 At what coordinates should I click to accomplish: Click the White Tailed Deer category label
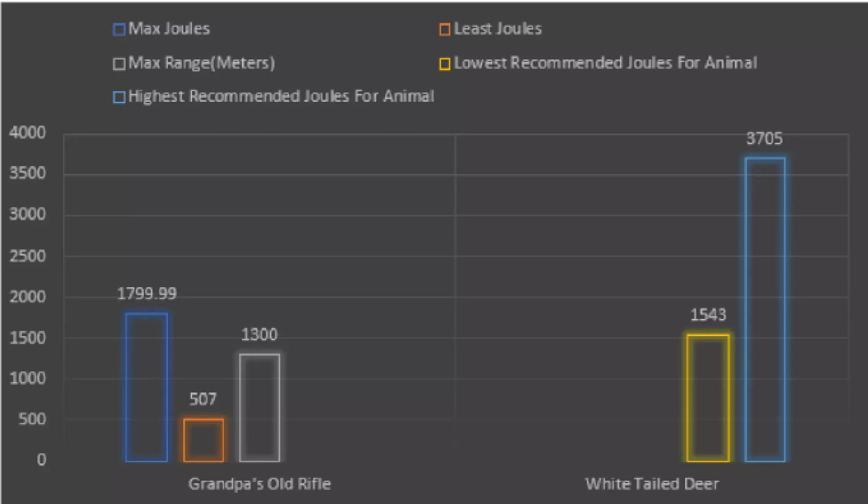coord(652,484)
